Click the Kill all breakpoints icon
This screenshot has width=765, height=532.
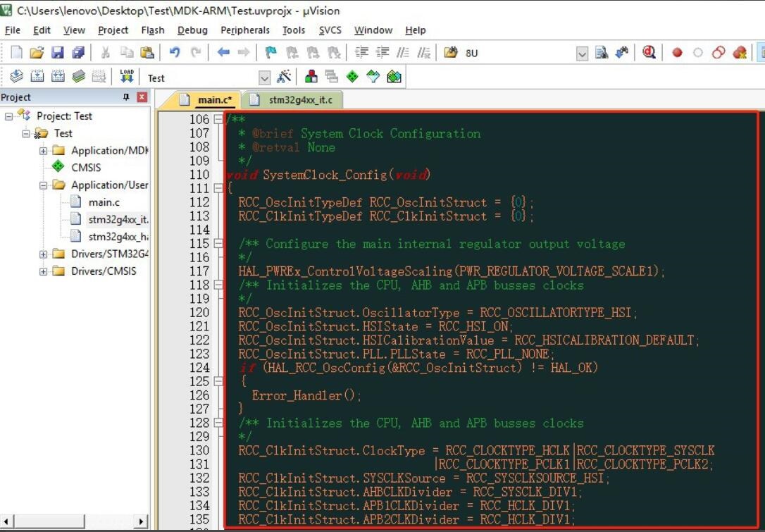(740, 53)
